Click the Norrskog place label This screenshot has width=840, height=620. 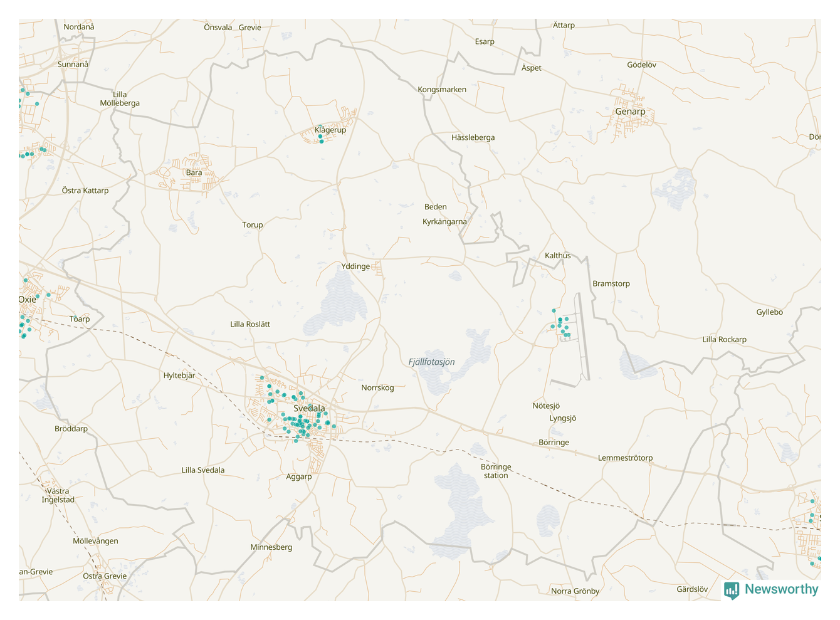(x=377, y=387)
